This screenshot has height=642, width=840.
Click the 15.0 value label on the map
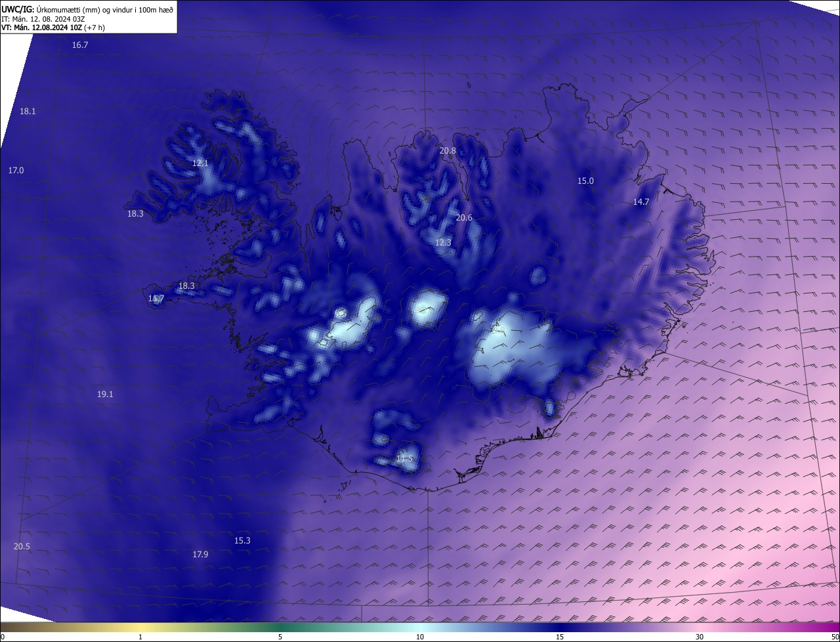[585, 181]
